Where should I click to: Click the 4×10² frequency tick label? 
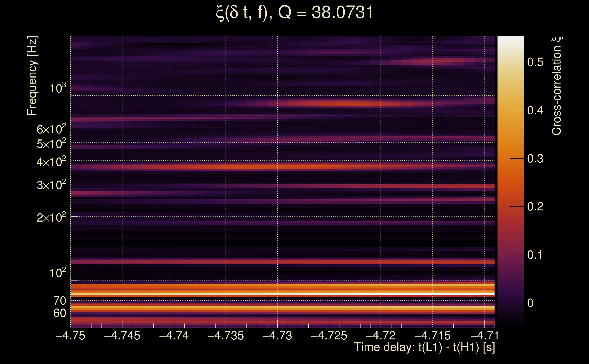(x=51, y=162)
